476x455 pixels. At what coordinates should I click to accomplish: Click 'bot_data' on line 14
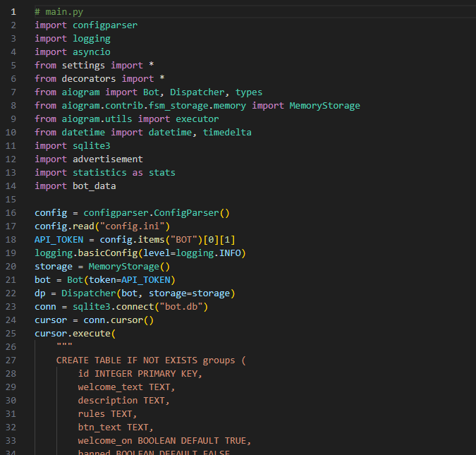(x=94, y=186)
